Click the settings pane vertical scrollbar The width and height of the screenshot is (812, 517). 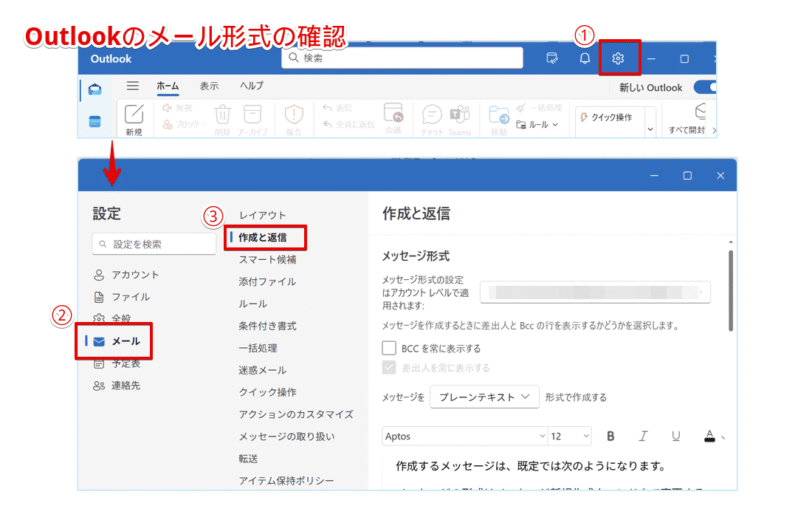pyautogui.click(x=731, y=290)
